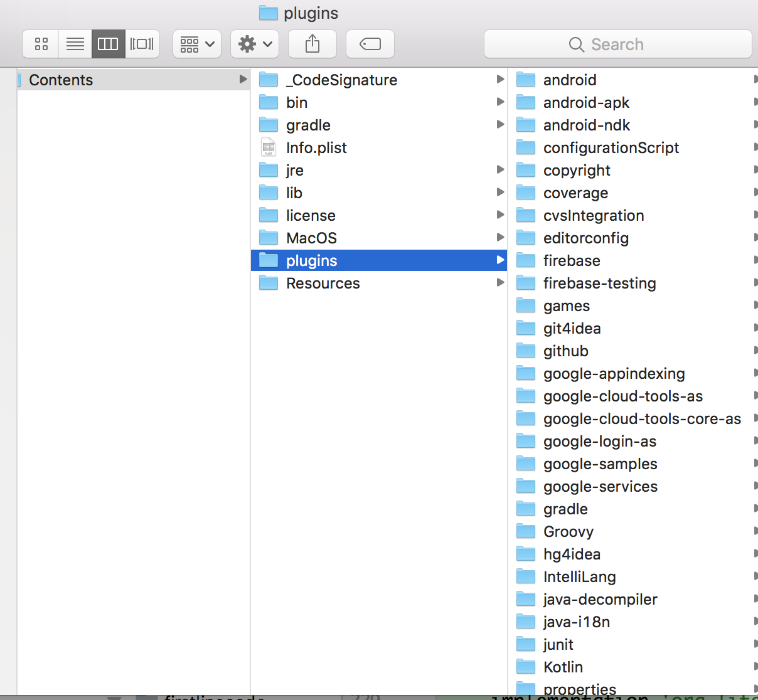758x700 pixels.
Task: Click the Edit Tags toolbar button
Action: 370,44
